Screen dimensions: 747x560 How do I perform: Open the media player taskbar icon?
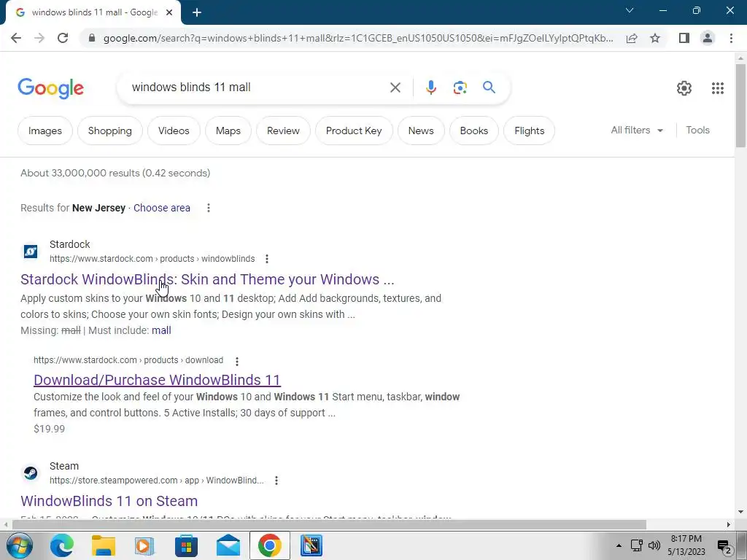pyautogui.click(x=144, y=545)
